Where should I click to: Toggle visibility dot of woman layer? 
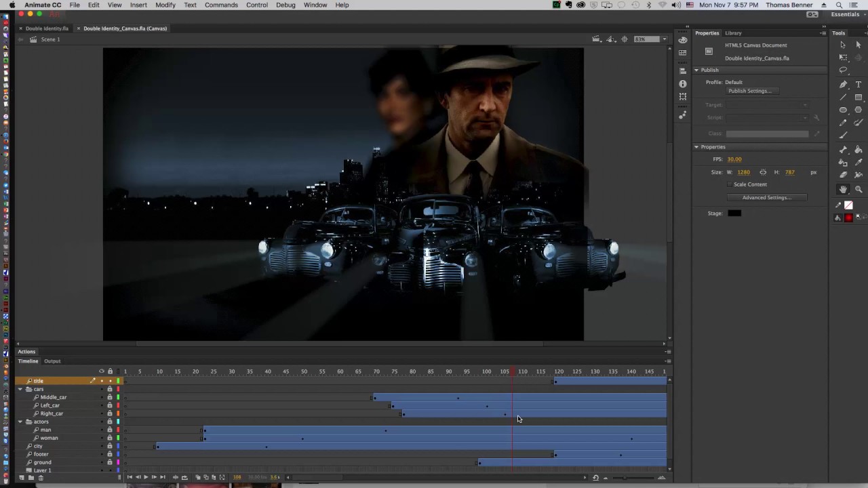point(102,438)
